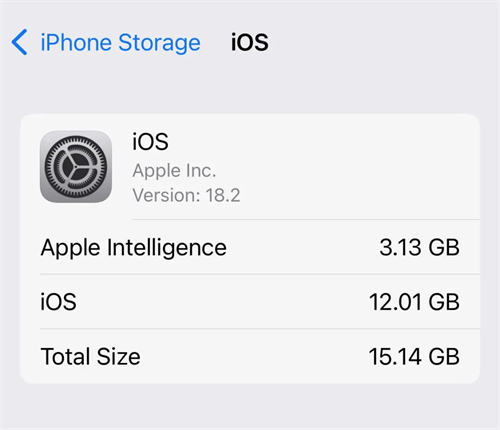500x430 pixels.
Task: Click the word Storage in back link
Action: pyautogui.click(x=159, y=43)
